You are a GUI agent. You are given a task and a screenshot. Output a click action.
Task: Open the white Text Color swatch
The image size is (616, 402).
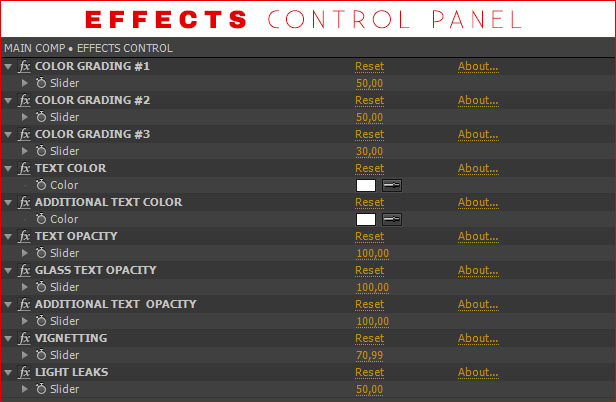(x=366, y=185)
